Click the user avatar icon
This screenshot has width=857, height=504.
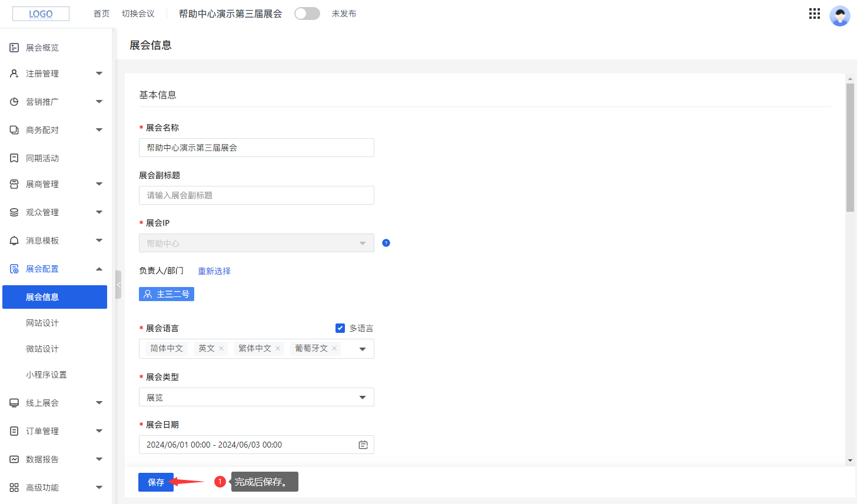click(x=839, y=15)
